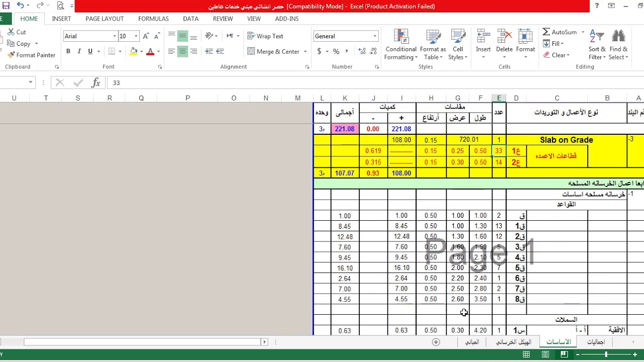This screenshot has height=362, width=644.
Task: Open the Arial font name dropdown
Action: point(115,36)
